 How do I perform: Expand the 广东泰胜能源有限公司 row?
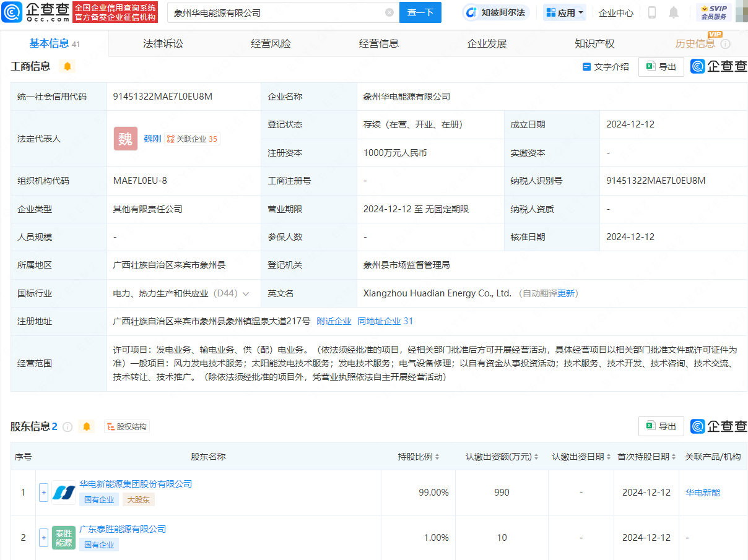coord(43,538)
